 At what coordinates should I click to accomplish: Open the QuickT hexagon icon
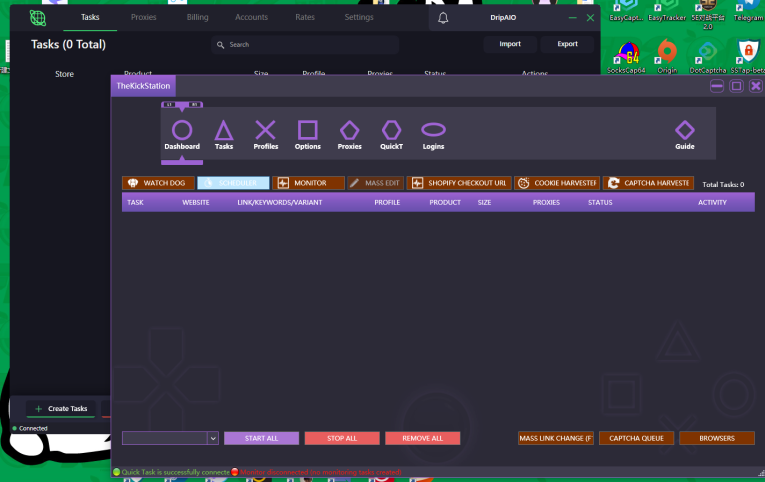pos(391,130)
